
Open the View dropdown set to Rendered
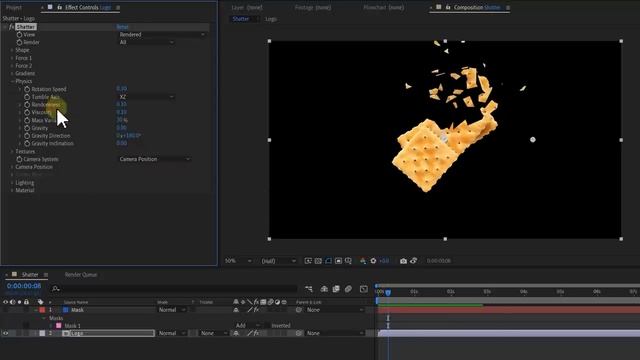coord(162,35)
